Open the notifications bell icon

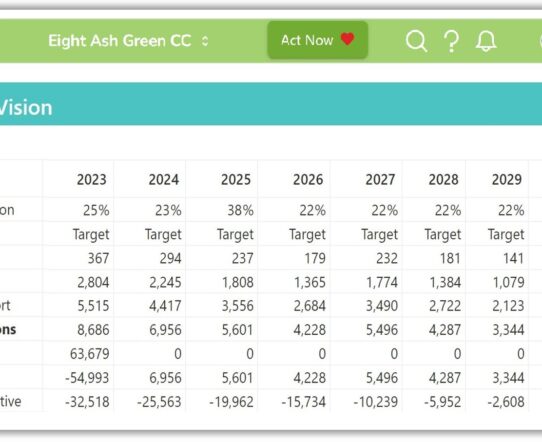click(x=486, y=41)
